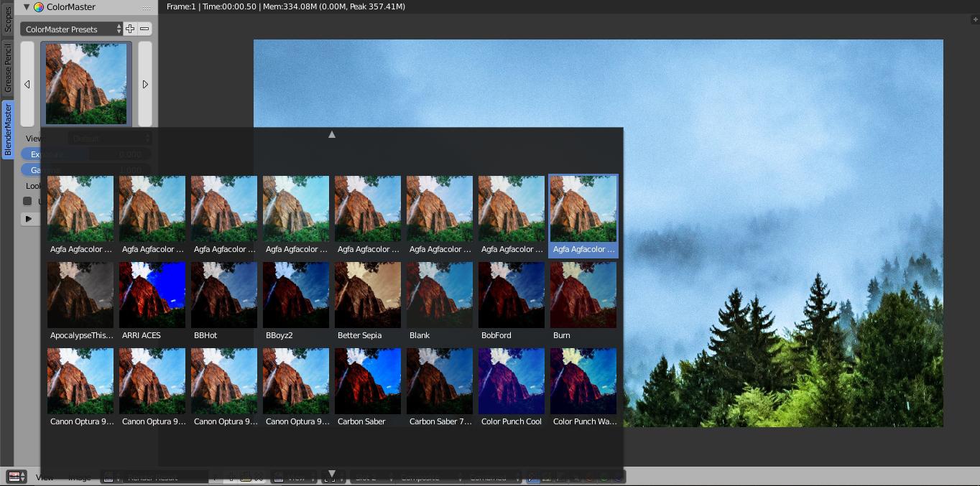Collapse the ColorMaster panel triangle

coord(27,7)
